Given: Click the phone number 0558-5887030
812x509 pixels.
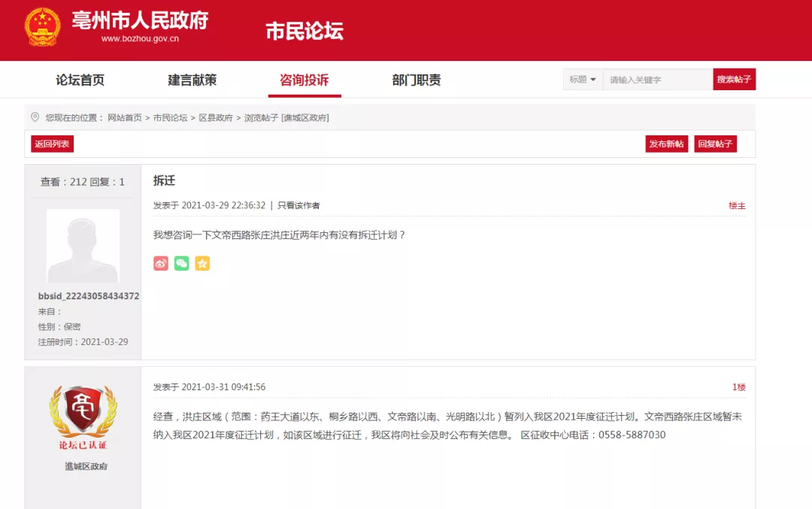Looking at the screenshot, I should (x=632, y=435).
